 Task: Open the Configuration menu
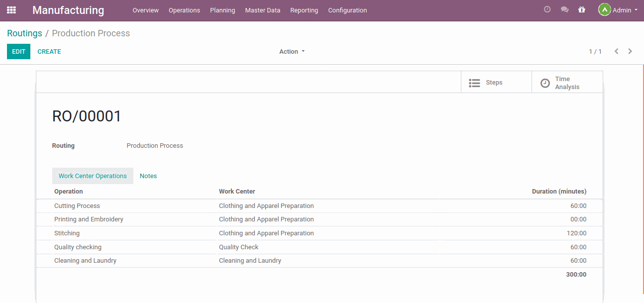(347, 10)
